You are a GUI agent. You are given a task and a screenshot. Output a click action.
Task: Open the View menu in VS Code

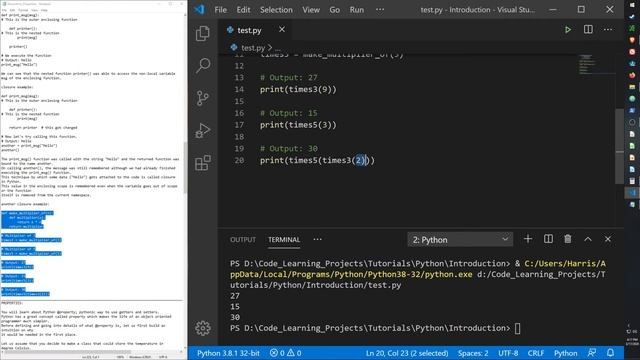(x=311, y=10)
